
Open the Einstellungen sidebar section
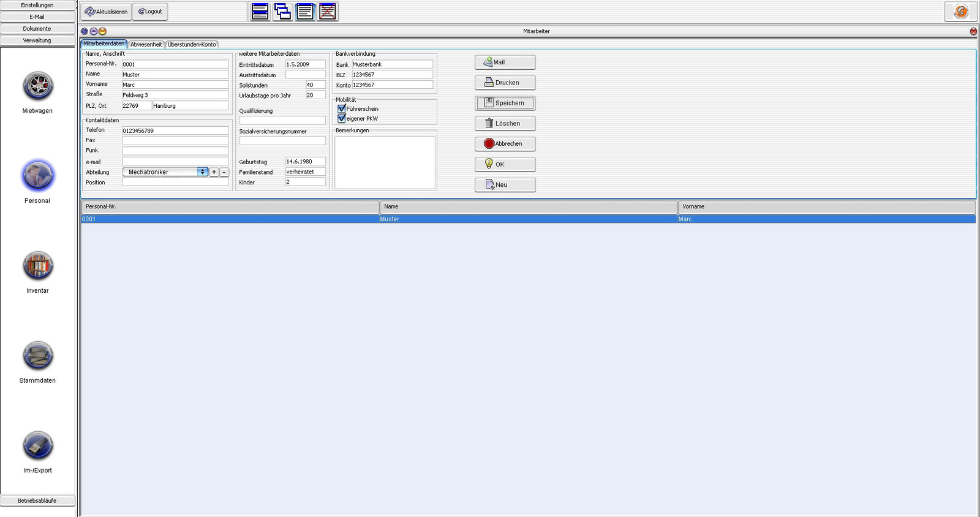coord(37,5)
